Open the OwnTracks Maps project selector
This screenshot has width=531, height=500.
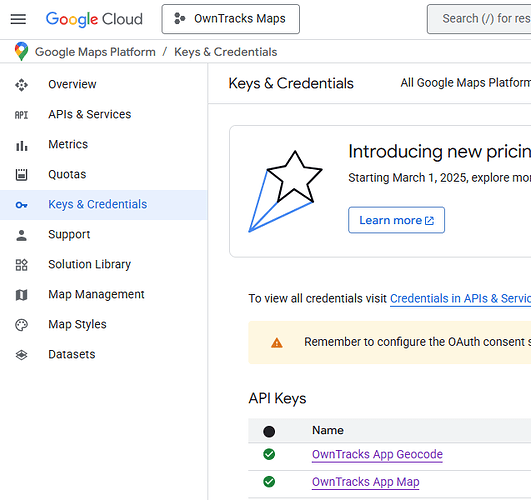231,19
